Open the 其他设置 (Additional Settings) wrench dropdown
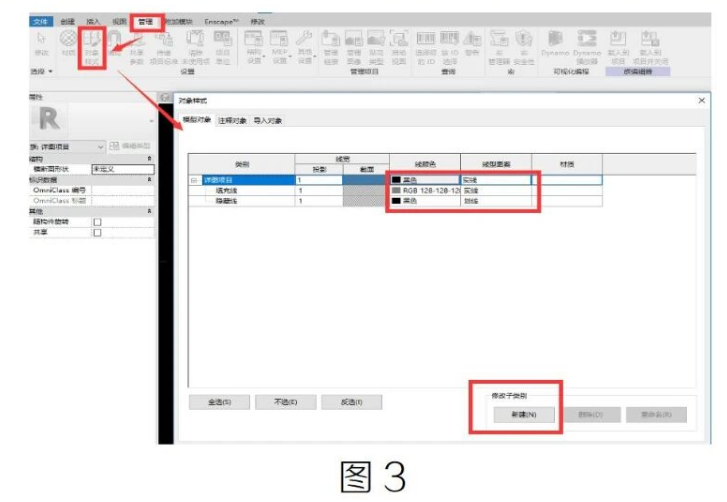The width and height of the screenshot is (727, 502). point(305,48)
